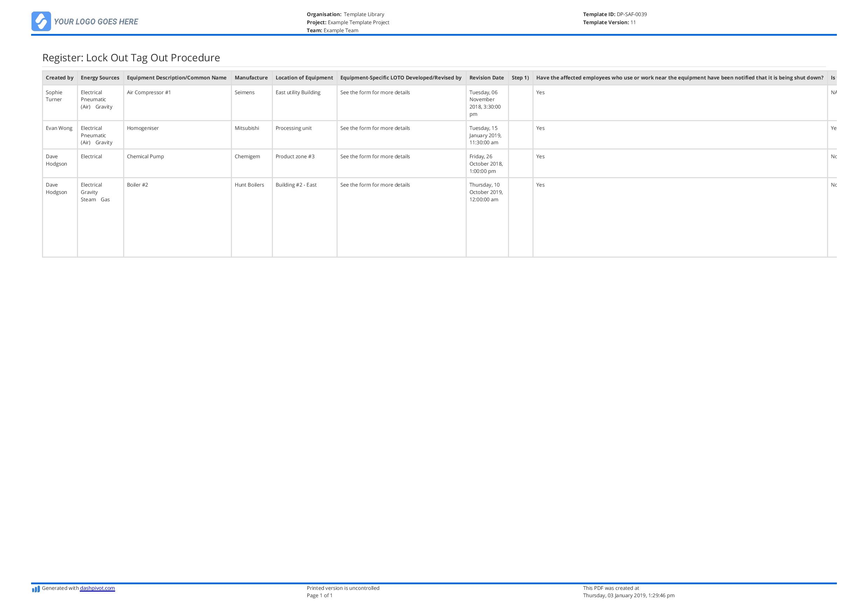Select the 'Chemical Pump' row entry
The image size is (868, 614).
point(145,156)
